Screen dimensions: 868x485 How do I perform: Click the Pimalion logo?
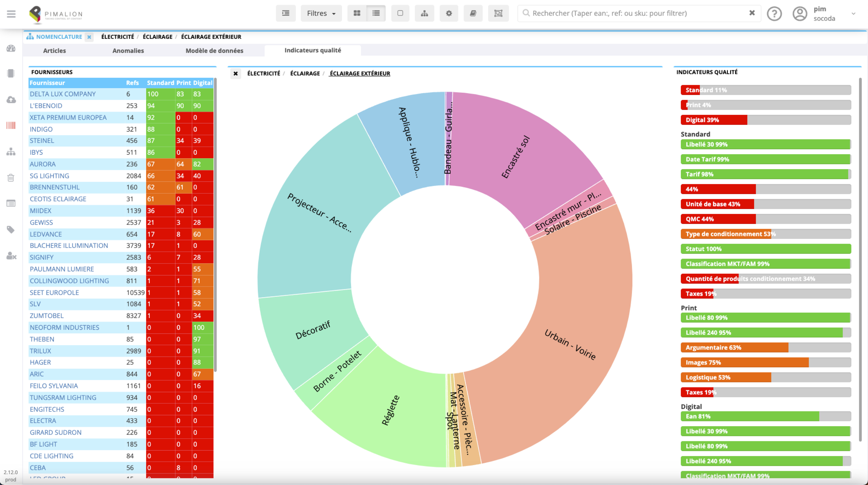click(56, 14)
